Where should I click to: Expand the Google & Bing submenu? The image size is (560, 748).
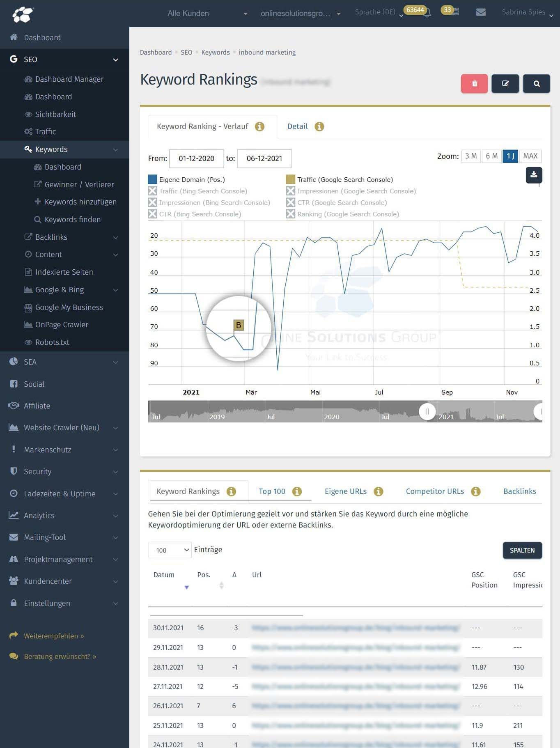116,290
